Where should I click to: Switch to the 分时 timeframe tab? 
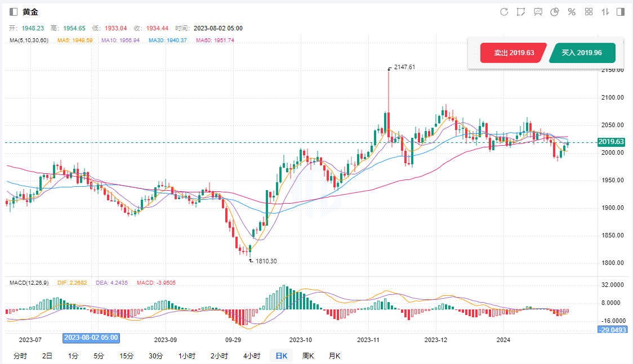[20, 356]
